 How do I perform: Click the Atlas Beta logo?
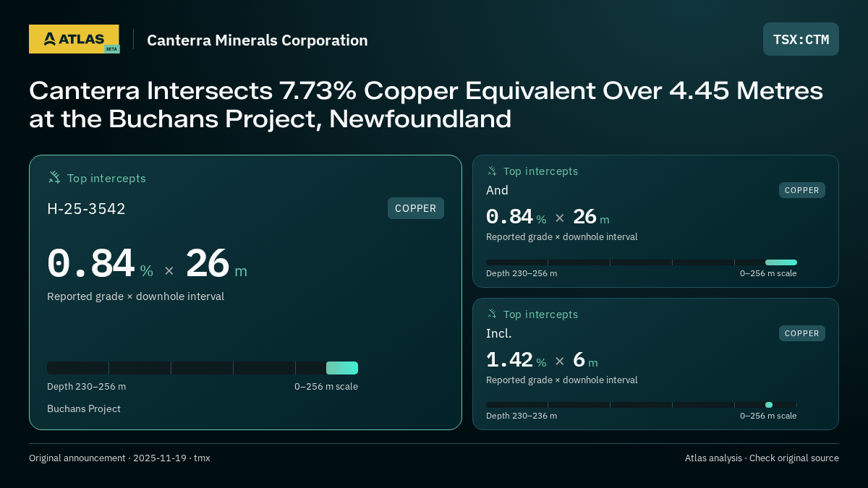click(x=74, y=39)
